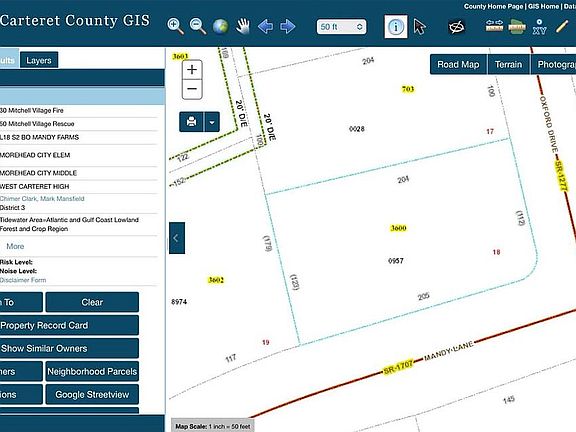Switch basemap to Photography

pyautogui.click(x=554, y=65)
